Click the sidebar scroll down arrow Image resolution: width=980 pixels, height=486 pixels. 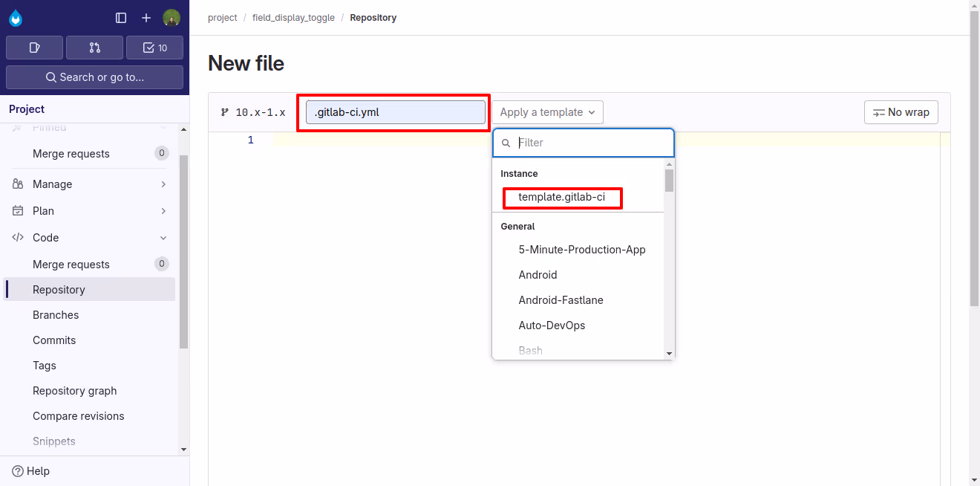click(184, 450)
